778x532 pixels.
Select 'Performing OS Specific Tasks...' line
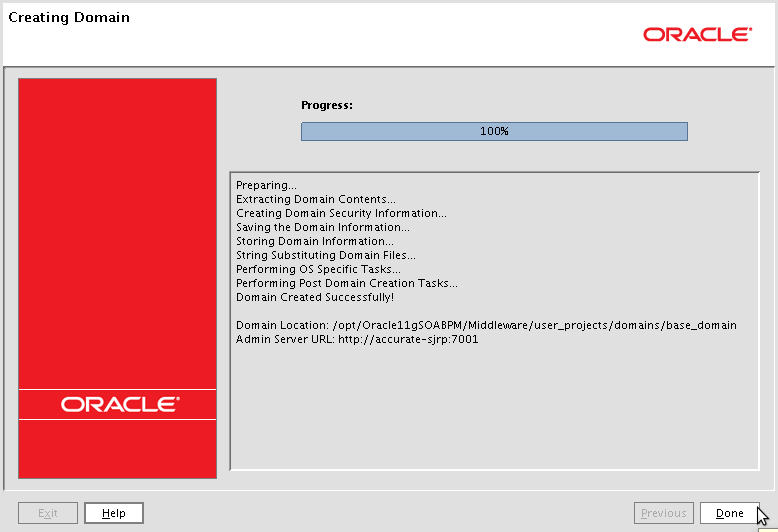pos(318,269)
